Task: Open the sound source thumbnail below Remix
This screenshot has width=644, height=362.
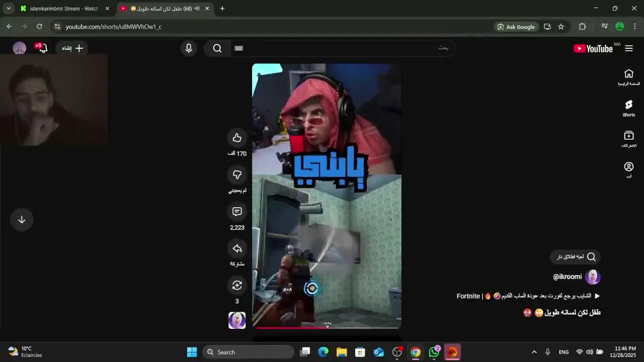Action: click(237, 320)
